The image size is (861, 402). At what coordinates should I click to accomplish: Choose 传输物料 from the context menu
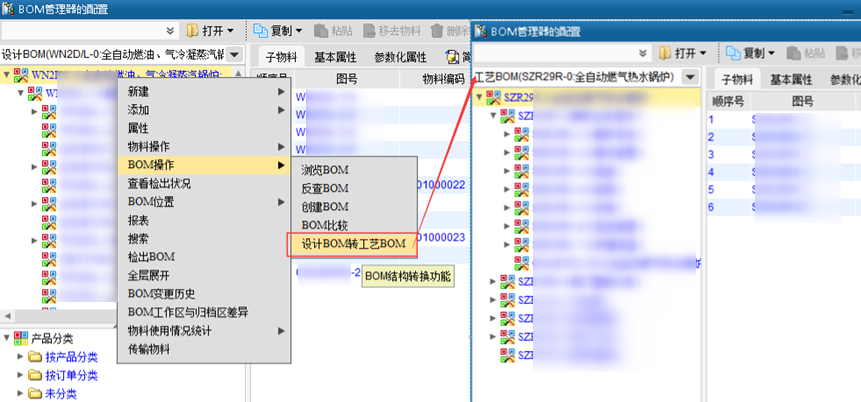[204, 349]
